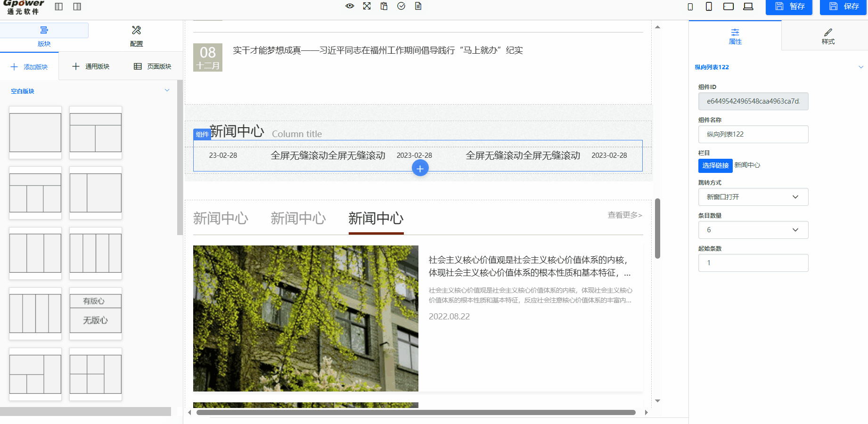Screen dimensions: 868x424
Task: Edit the 组件名称 input field
Action: [753, 134]
